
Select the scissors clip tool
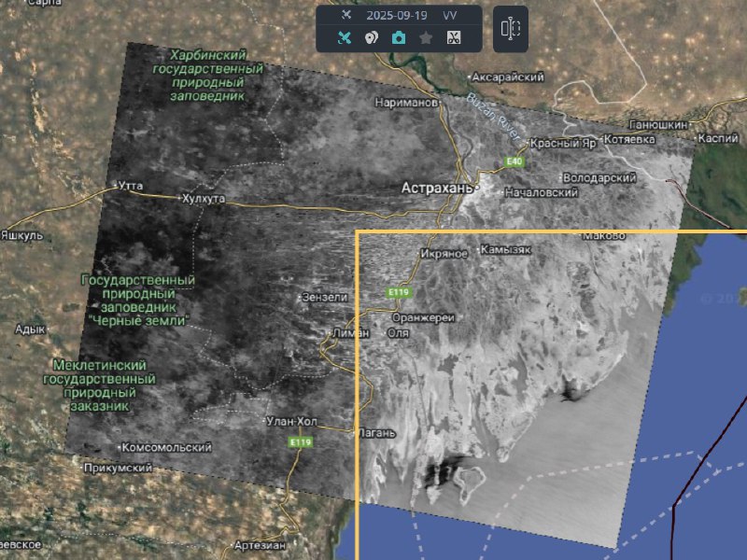pos(454,38)
